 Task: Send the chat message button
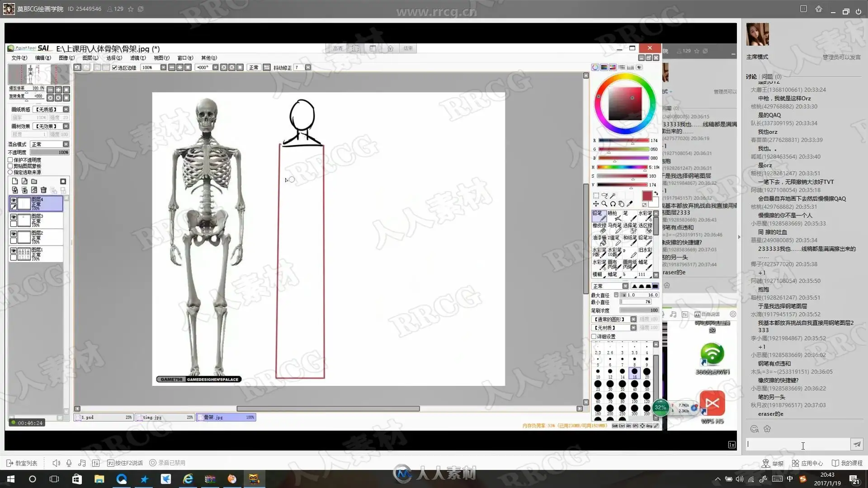857,444
